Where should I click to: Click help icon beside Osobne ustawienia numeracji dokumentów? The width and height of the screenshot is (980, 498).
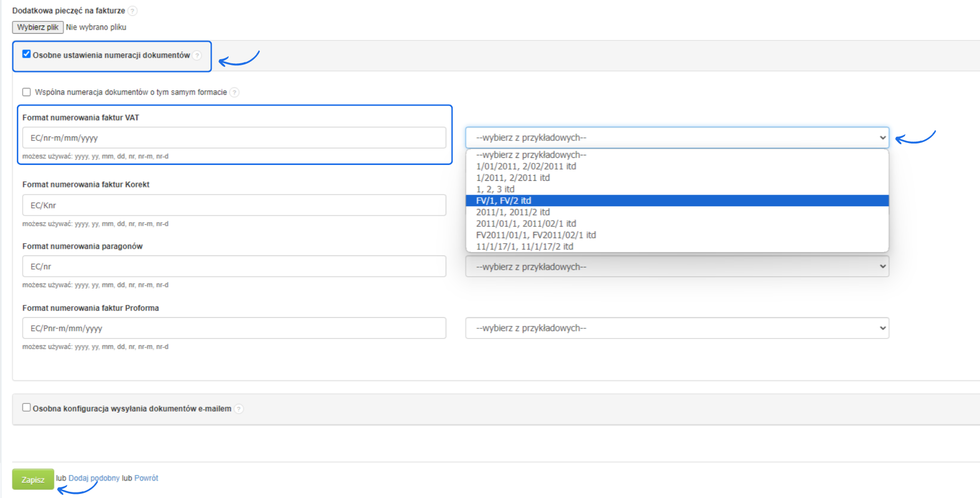pyautogui.click(x=197, y=56)
